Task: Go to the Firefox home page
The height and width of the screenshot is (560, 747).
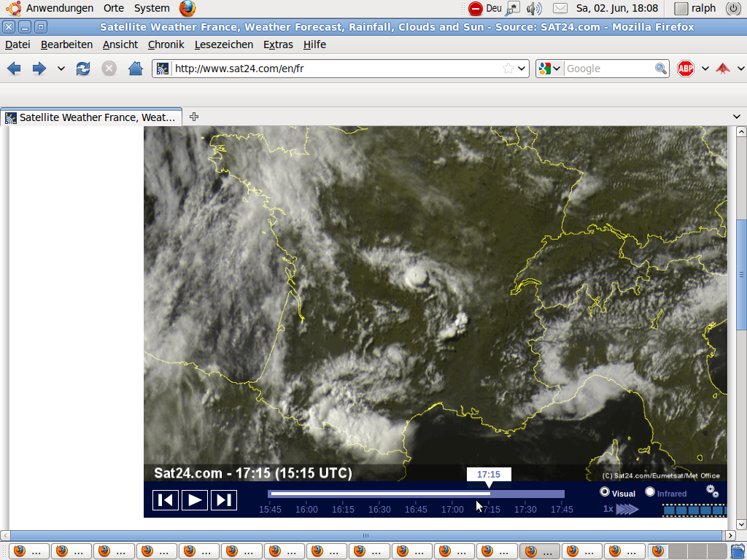Action: pos(135,69)
